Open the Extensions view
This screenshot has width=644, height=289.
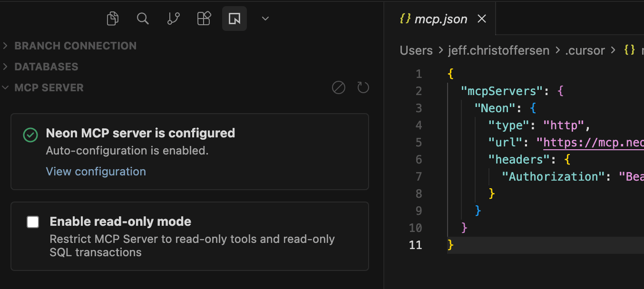point(204,19)
